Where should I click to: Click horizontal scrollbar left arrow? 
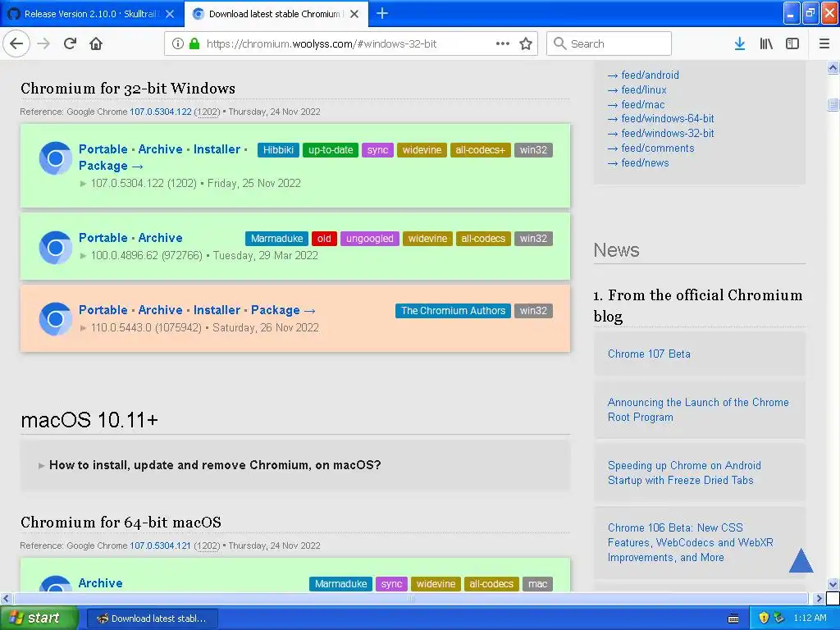pos(6,598)
